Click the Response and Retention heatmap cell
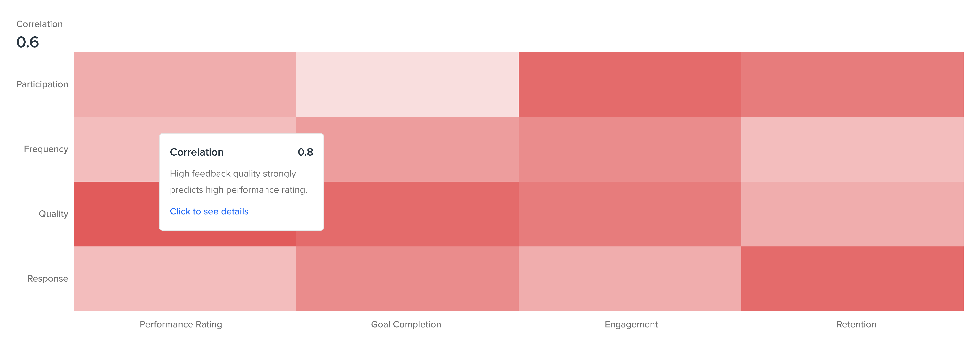The width and height of the screenshot is (980, 349). 852,279
